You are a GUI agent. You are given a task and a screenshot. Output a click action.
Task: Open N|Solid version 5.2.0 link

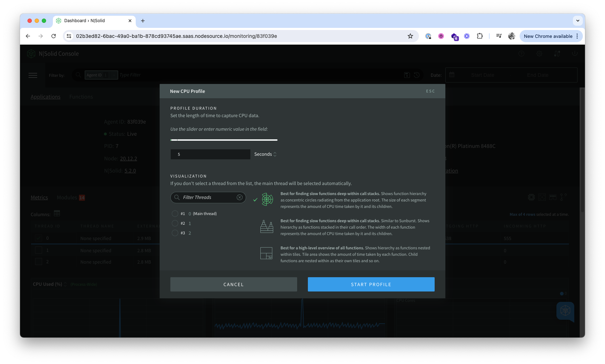(x=130, y=171)
